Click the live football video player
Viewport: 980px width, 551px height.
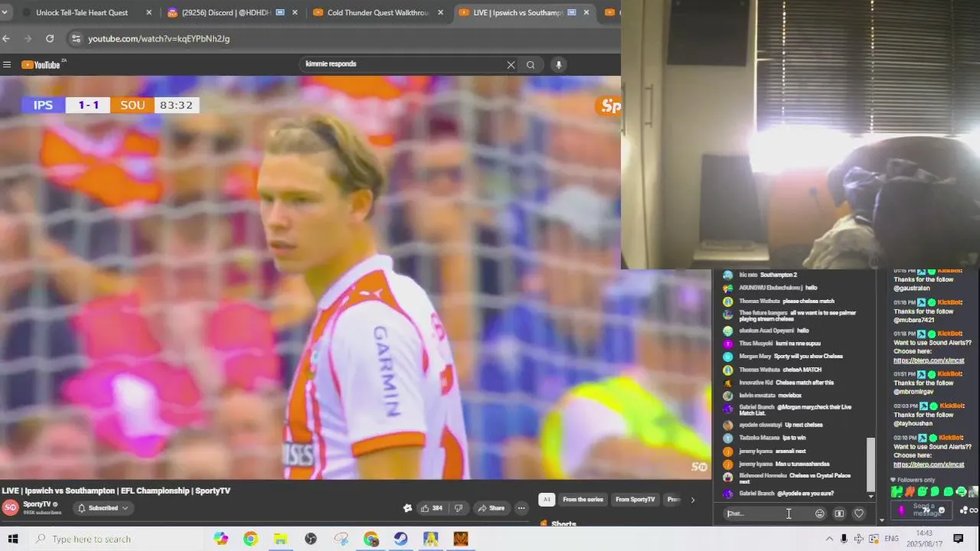click(356, 277)
